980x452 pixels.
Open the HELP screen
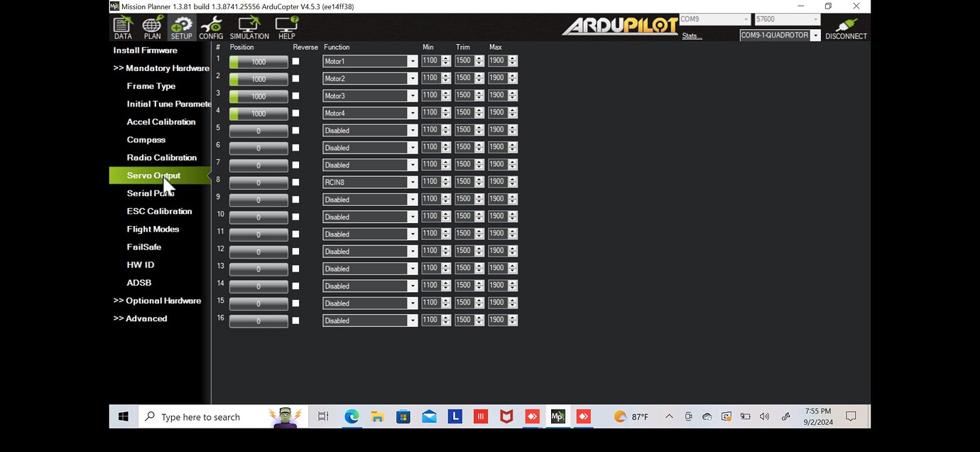click(x=286, y=27)
